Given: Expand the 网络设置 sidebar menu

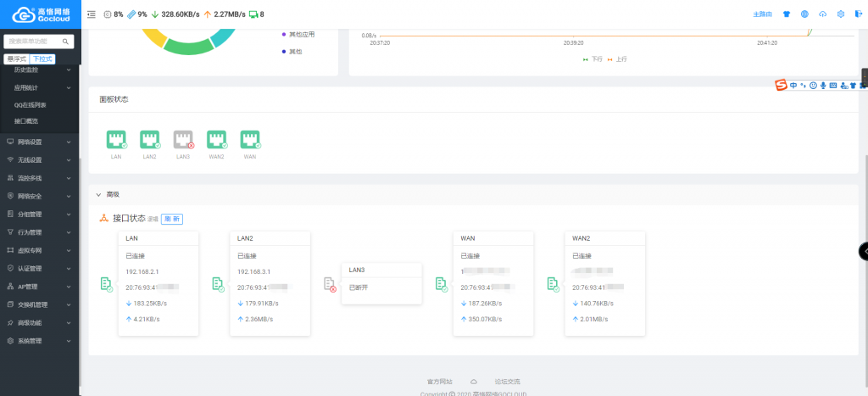Looking at the screenshot, I should (39, 142).
